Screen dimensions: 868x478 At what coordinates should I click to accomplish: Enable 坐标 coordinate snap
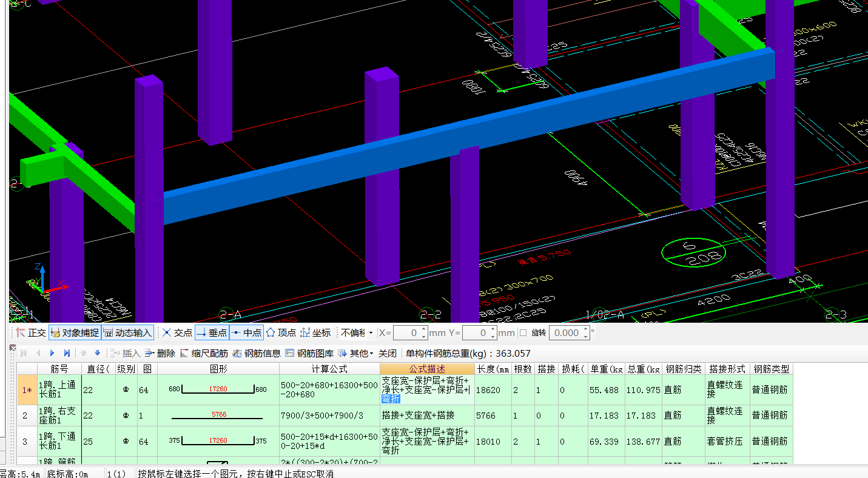[x=315, y=332]
